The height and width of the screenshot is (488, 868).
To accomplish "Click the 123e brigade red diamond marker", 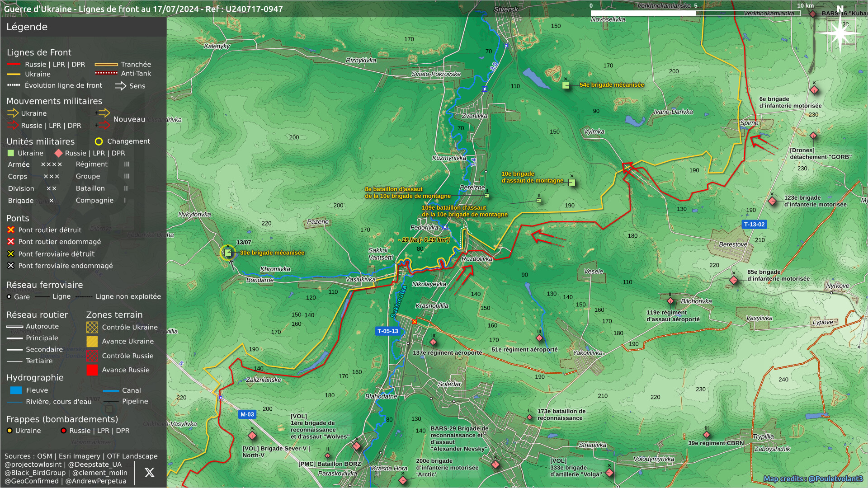I will (773, 201).
